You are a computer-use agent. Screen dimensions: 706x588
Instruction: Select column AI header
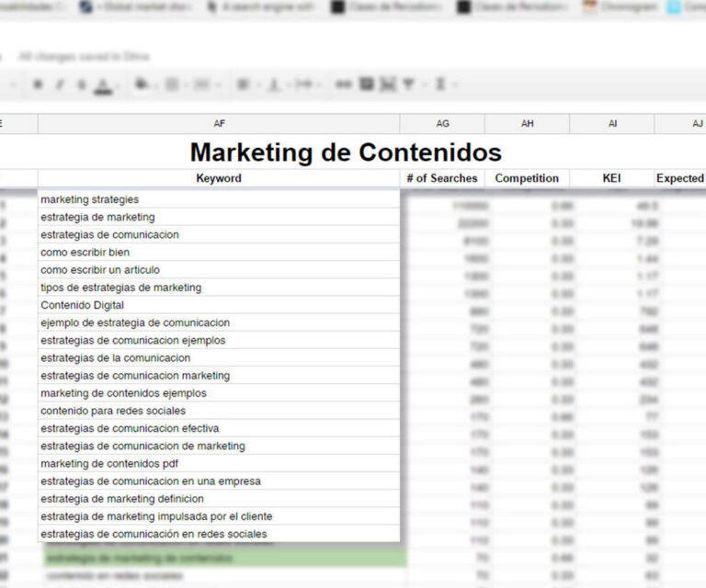[x=612, y=124]
